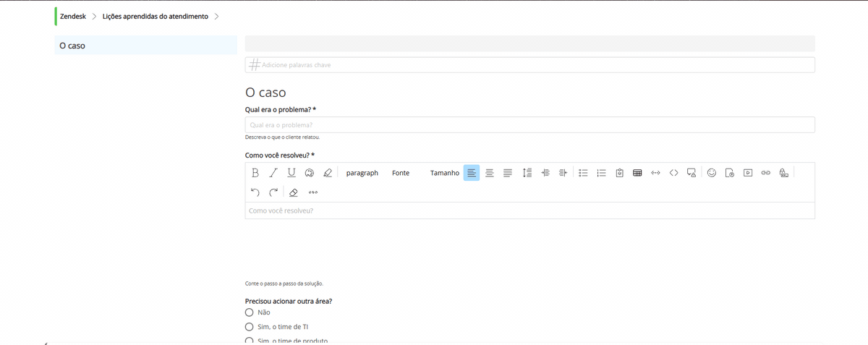
Task: Open the 'Tamanho' size dropdown
Action: point(444,173)
